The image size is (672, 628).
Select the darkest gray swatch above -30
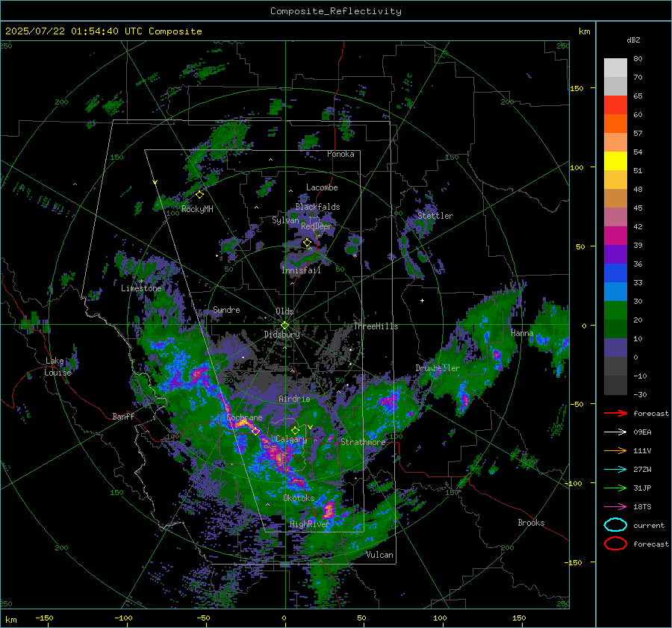pyautogui.click(x=615, y=385)
